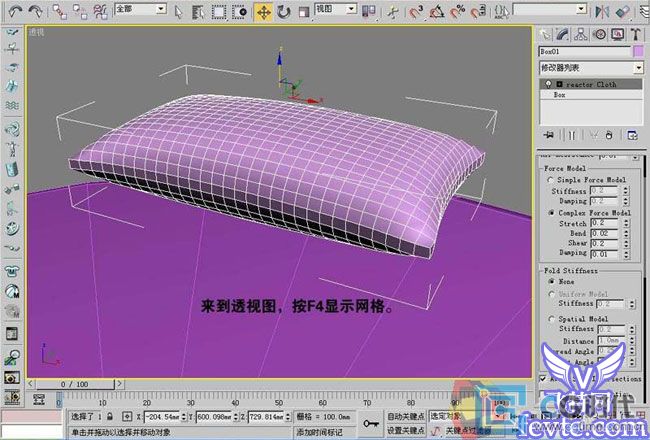Click the Stretch value field

[604, 223]
